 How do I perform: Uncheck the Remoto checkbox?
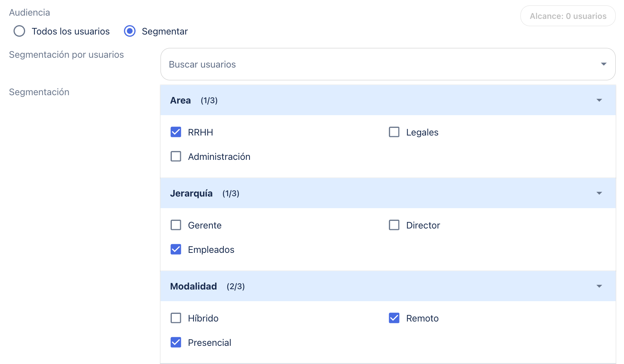394,318
